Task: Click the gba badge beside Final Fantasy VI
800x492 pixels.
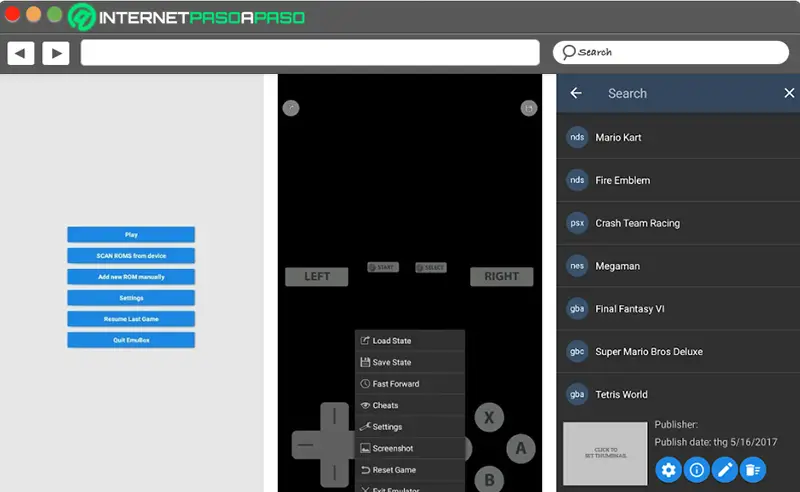Action: (577, 309)
